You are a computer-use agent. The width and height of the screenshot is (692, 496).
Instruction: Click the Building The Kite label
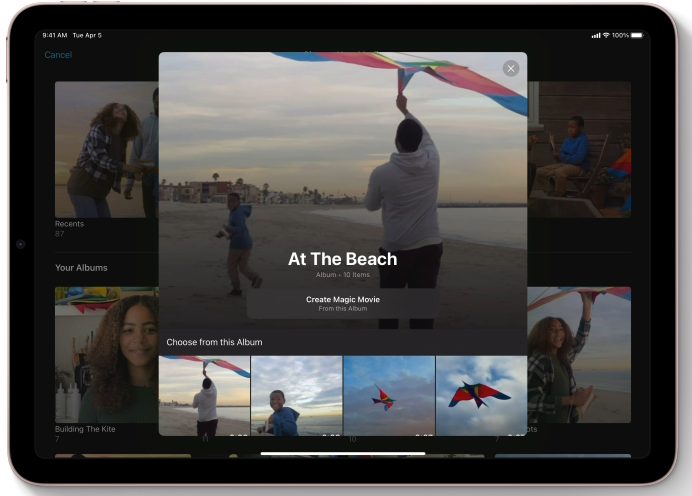point(85,429)
